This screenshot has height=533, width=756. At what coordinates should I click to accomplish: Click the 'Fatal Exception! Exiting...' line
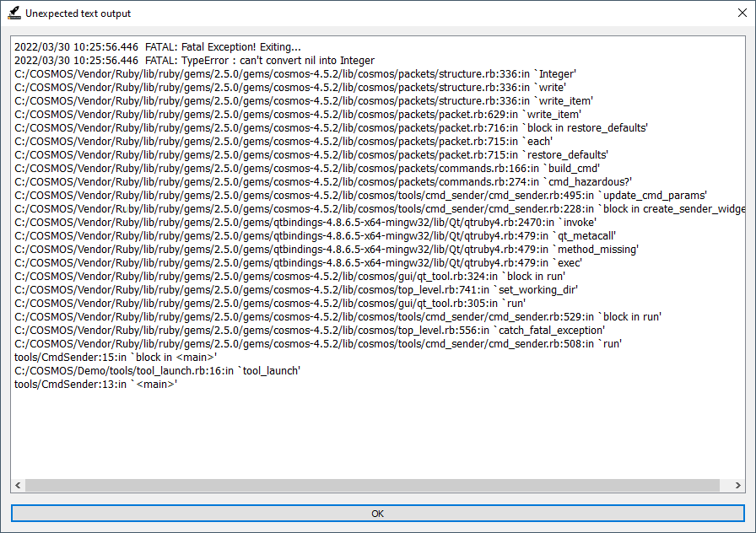(158, 46)
